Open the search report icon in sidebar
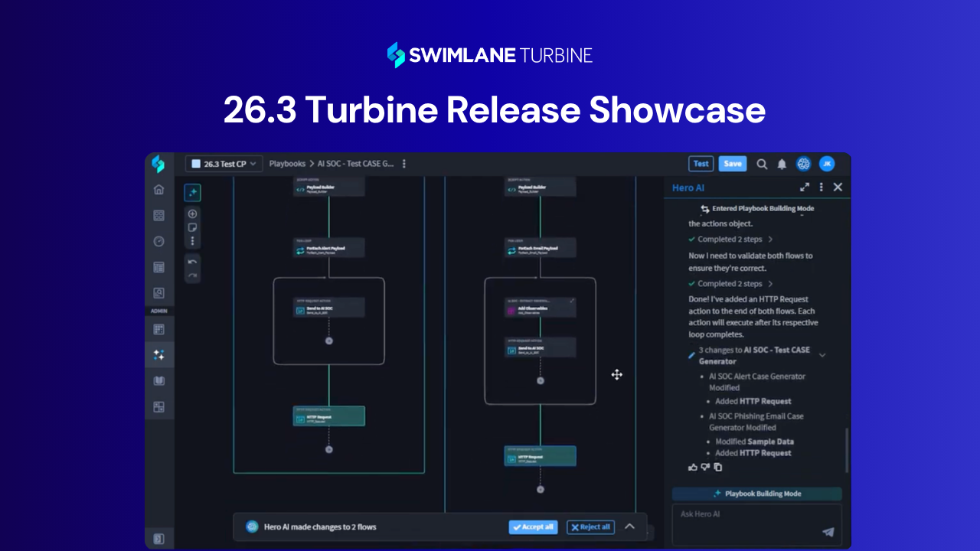Viewport: 980px width, 551px height. [x=158, y=292]
